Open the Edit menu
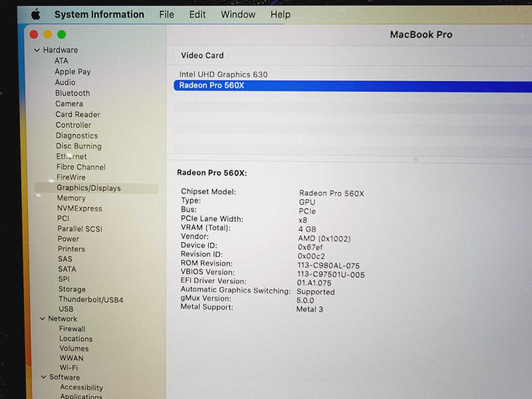 [198, 15]
